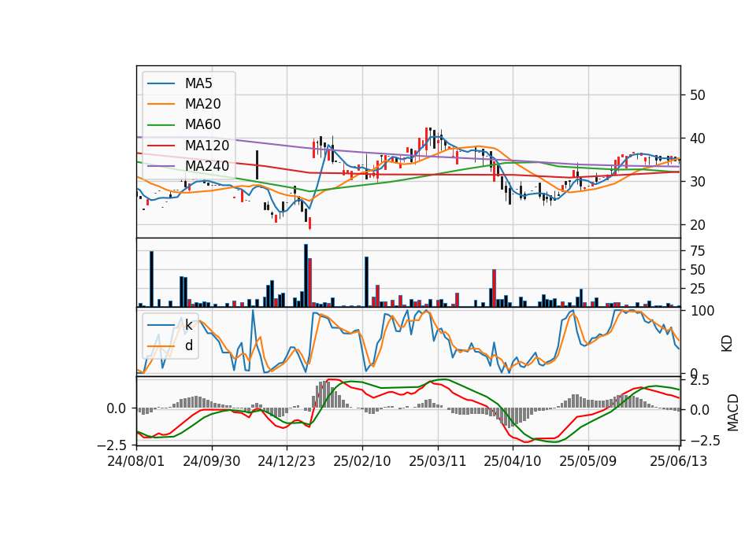Image resolution: width=756 pixels, height=543 pixels.
Task: Click the date label 25/06/13
Action: coord(679,461)
